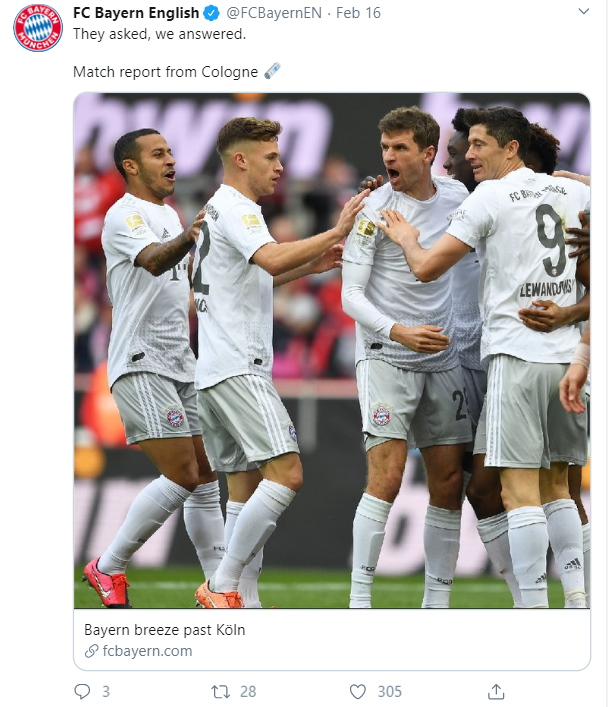Click the retweet count 28
The width and height of the screenshot is (613, 707).
(x=248, y=691)
